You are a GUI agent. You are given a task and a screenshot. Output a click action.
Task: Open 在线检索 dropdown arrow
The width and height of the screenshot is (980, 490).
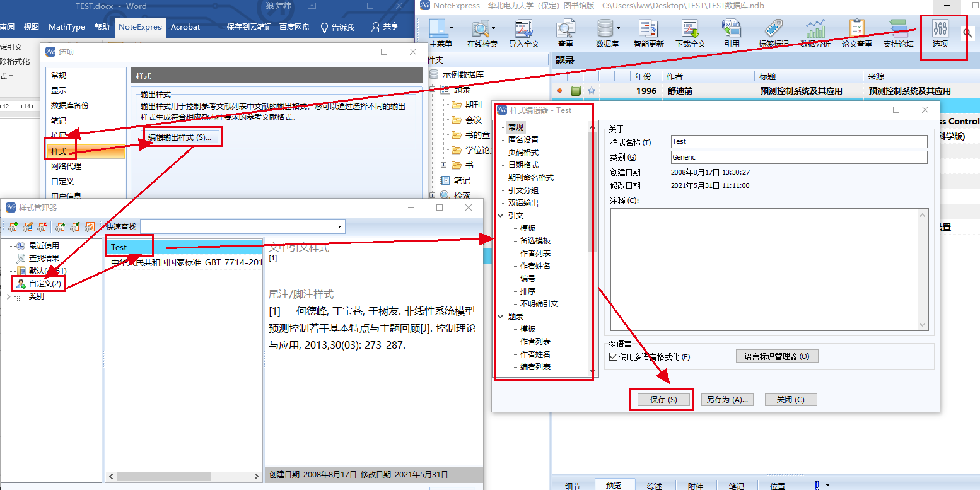click(x=494, y=28)
